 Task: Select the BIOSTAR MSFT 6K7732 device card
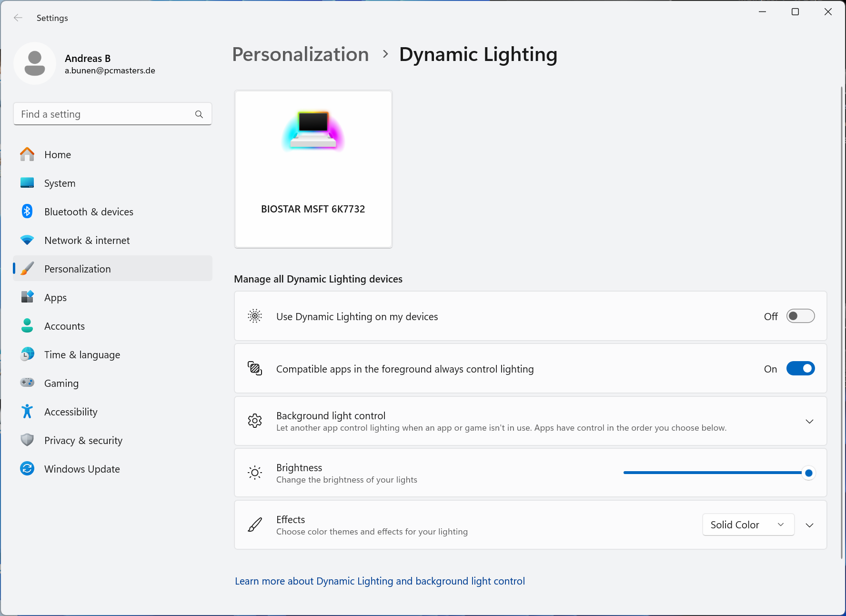pyautogui.click(x=313, y=169)
